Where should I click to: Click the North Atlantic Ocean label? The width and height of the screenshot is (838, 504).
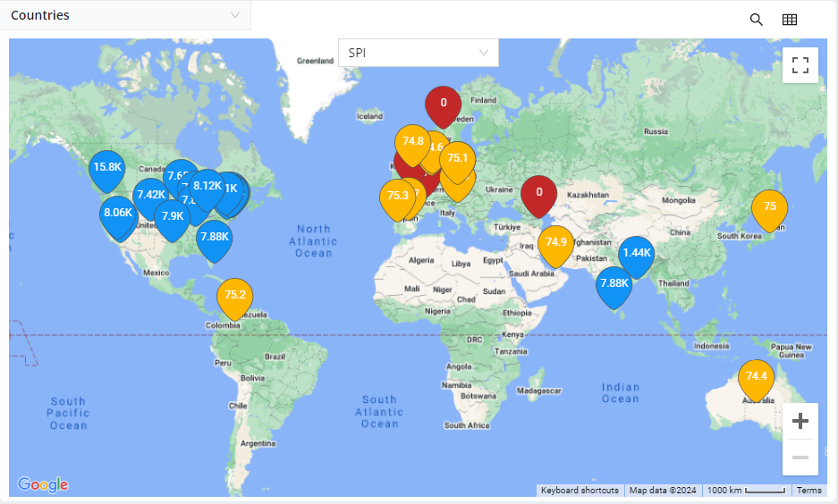pos(313,240)
